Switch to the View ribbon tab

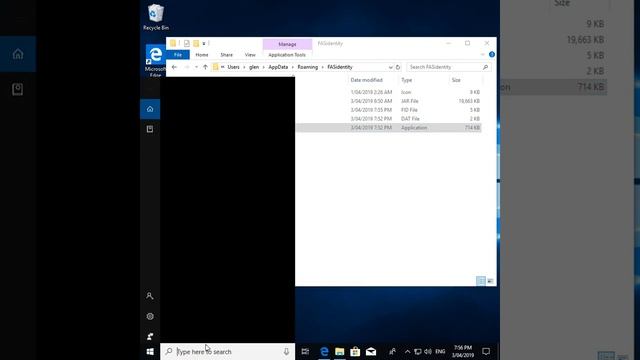point(250,55)
